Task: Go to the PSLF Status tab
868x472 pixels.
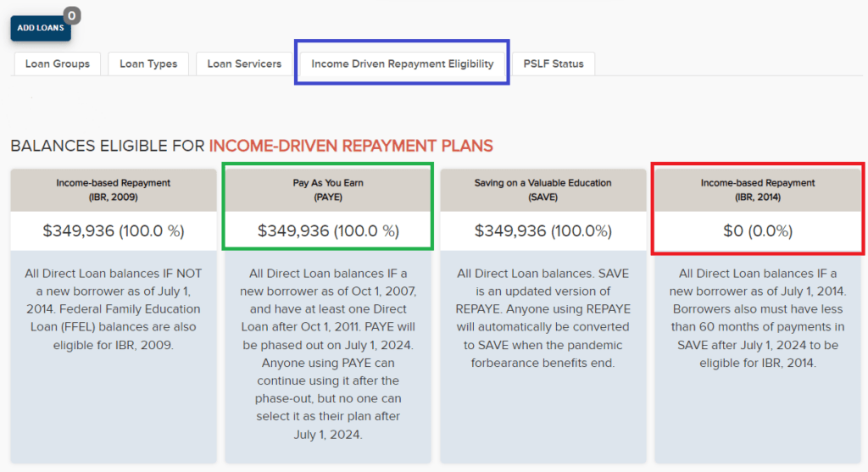Action: 553,64
